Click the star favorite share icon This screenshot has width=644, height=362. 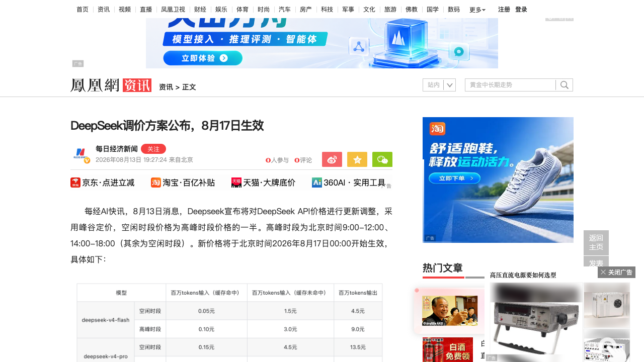click(357, 159)
